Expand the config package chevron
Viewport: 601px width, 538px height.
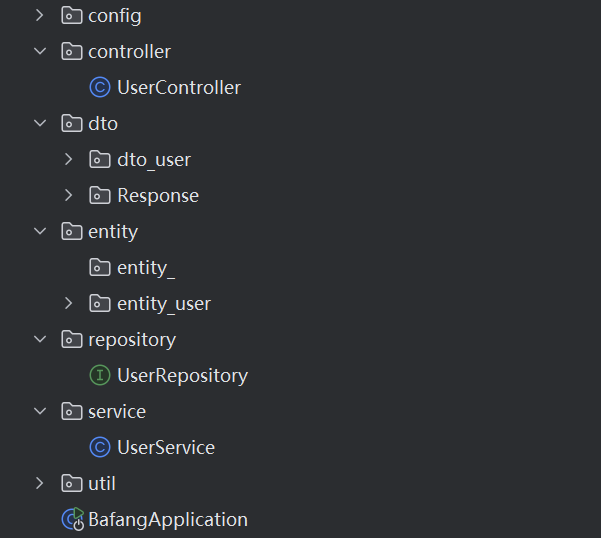coord(39,16)
